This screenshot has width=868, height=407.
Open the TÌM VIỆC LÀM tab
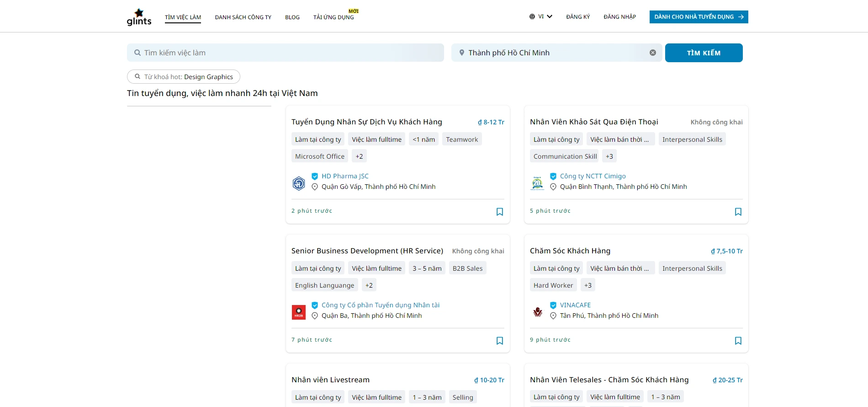coord(183,17)
